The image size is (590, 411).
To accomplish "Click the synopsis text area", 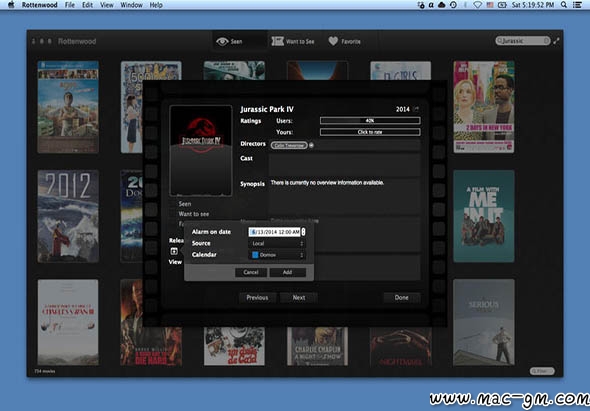I will click(344, 196).
